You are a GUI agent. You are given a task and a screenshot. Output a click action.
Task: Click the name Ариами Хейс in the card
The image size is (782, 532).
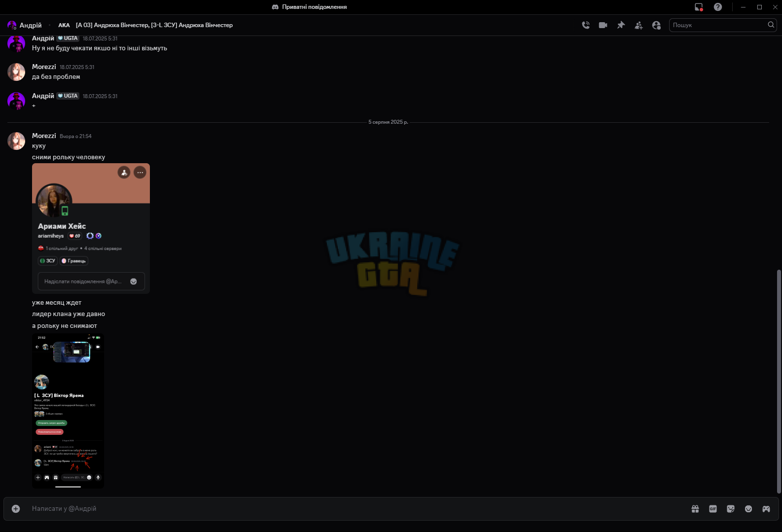[x=62, y=226]
